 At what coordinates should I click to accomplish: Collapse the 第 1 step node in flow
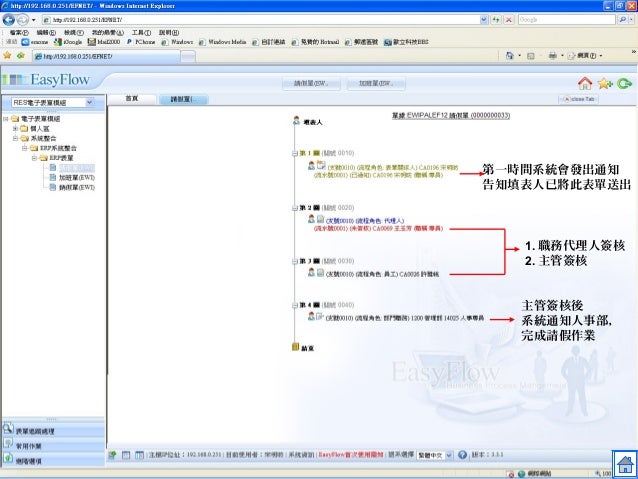295,153
